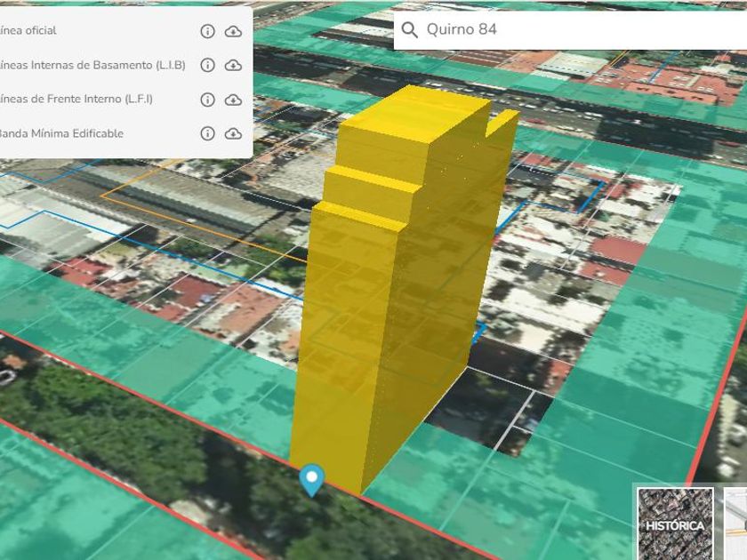
Task: Select the Banda Mínima Edificable layer label
Action: point(60,133)
